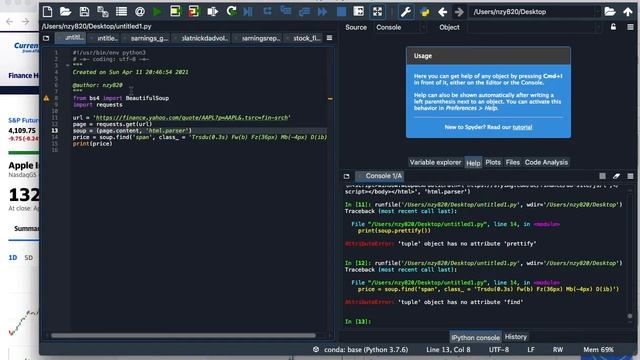
Task: Click the warning icon on line 8
Action: pyautogui.click(x=46, y=98)
